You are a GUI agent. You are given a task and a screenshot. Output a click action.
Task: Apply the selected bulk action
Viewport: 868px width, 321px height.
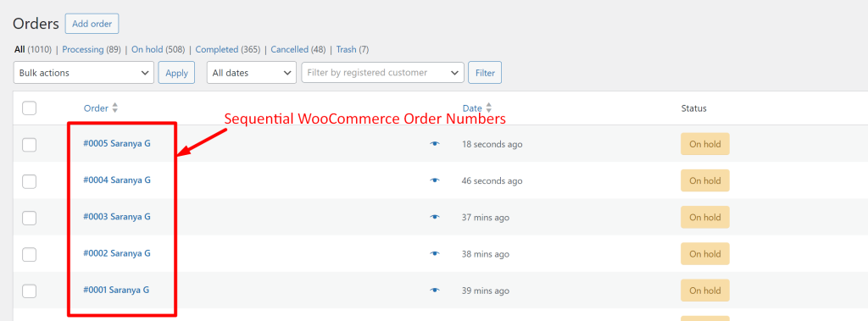coord(176,73)
